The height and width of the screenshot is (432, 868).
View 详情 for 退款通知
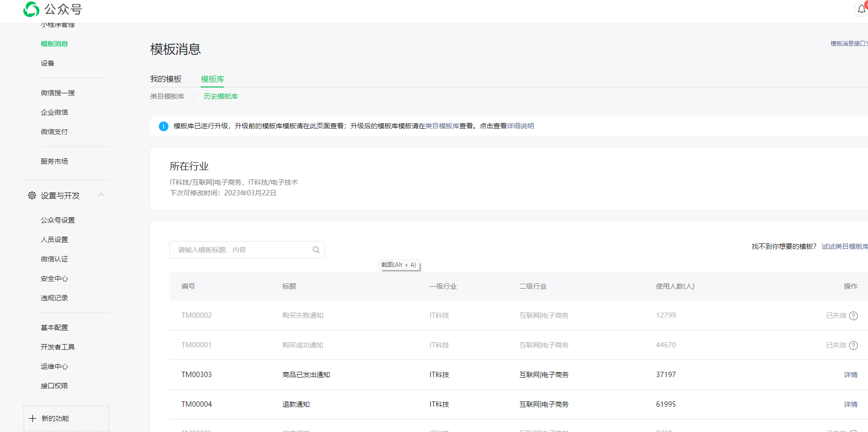click(851, 404)
